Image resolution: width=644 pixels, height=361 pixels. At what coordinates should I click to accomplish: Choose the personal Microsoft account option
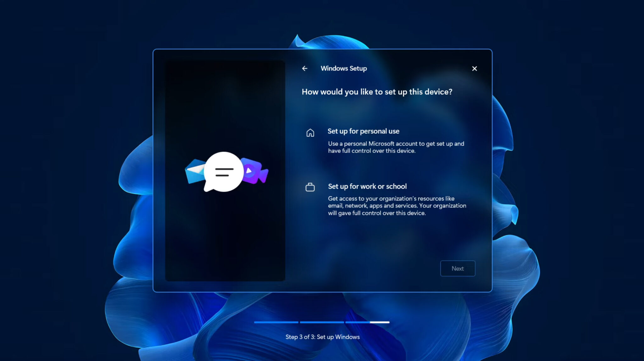pos(364,131)
